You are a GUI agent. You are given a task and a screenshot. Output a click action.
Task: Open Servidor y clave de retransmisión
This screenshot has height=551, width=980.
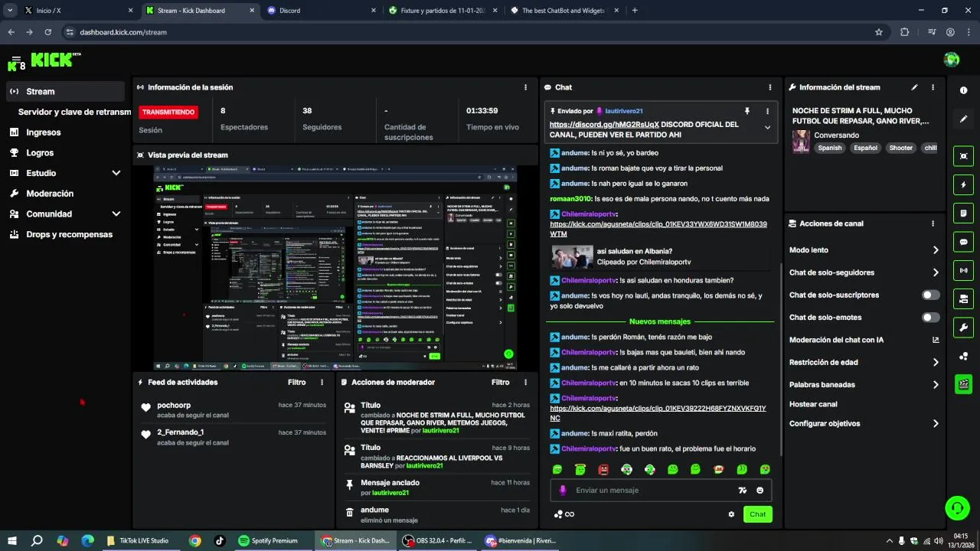point(74,112)
